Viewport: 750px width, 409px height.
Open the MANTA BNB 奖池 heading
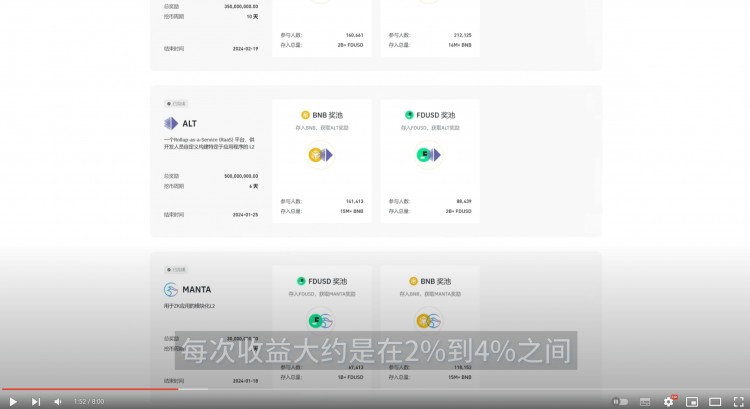[436, 281]
